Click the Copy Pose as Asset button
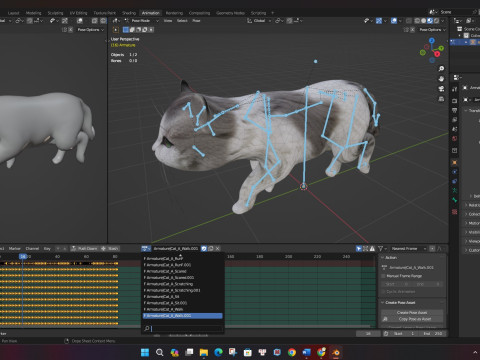This screenshot has height=360, width=480. tap(412, 319)
